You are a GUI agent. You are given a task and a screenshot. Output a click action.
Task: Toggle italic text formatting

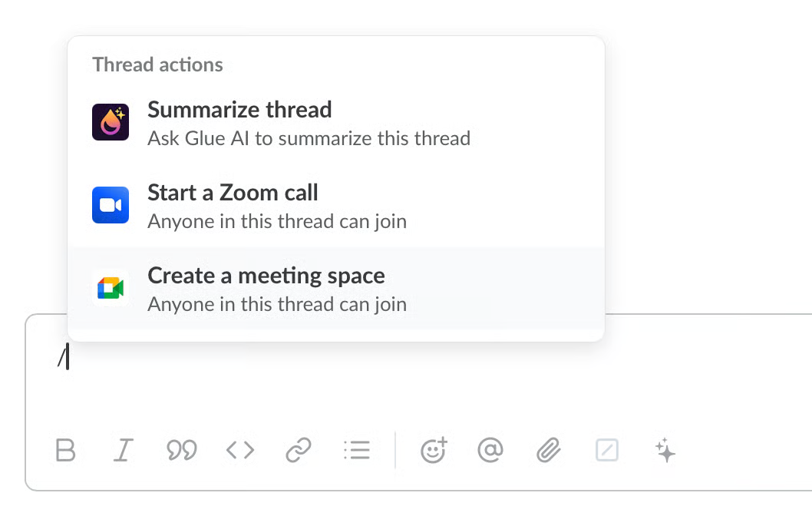coord(123,450)
